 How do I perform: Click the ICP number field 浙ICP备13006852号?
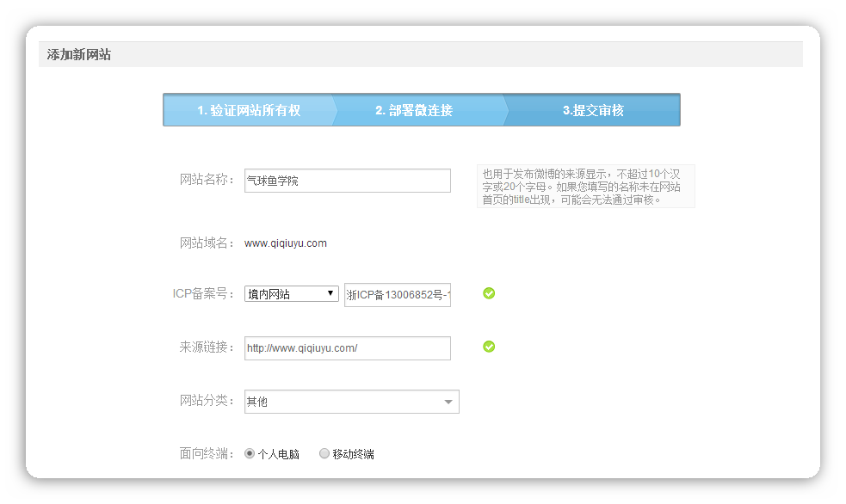click(397, 295)
